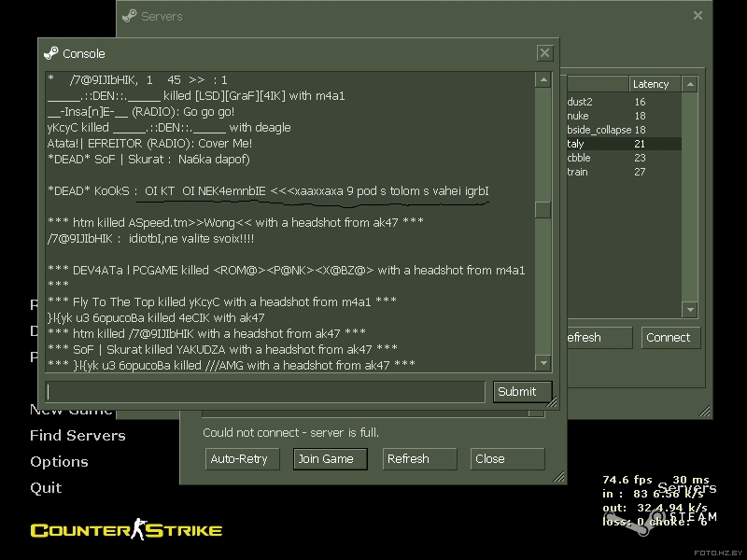Viewport: 747px width, 560px height.
Task: Close the Servers window with the X icon
Action: click(698, 16)
